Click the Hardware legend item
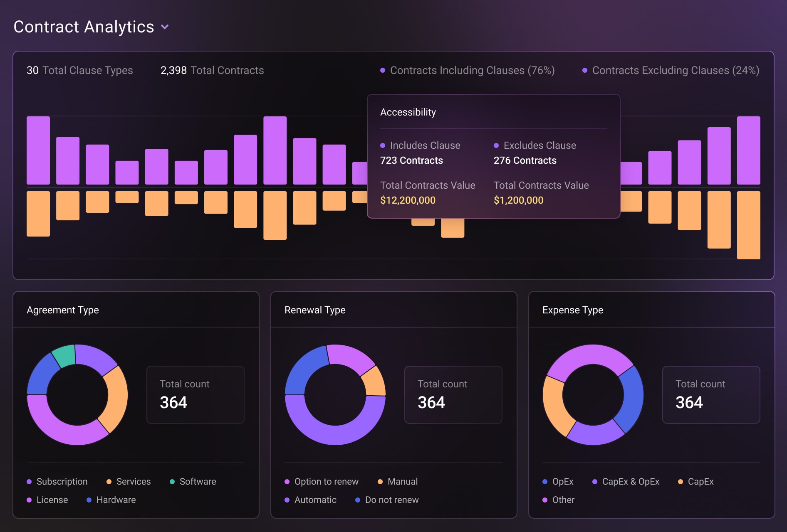787x532 pixels. click(111, 500)
